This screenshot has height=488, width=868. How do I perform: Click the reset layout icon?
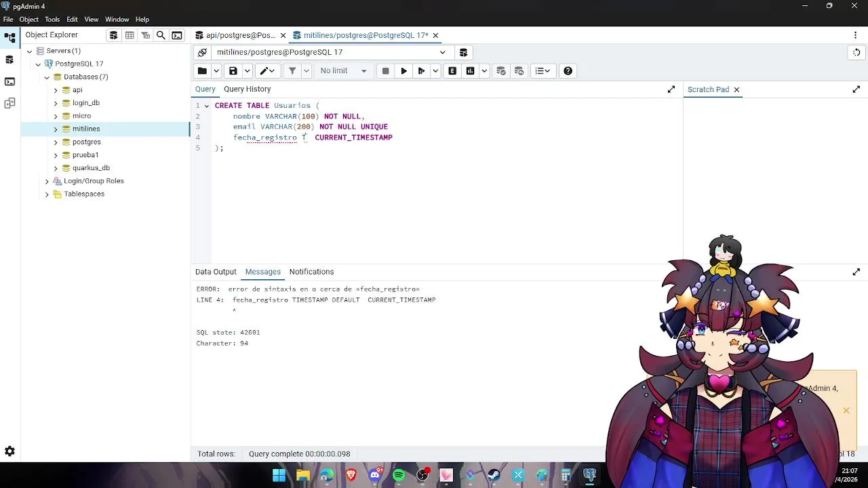pos(856,52)
